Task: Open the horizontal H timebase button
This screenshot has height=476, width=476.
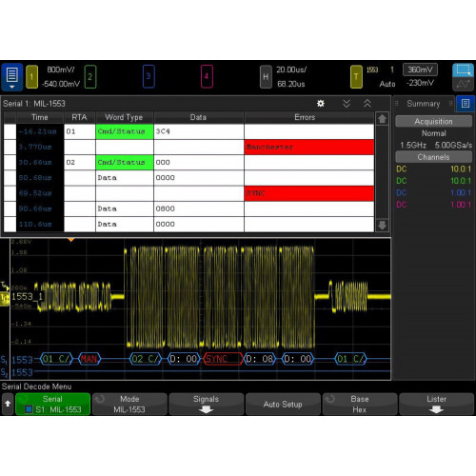Action: click(266, 76)
